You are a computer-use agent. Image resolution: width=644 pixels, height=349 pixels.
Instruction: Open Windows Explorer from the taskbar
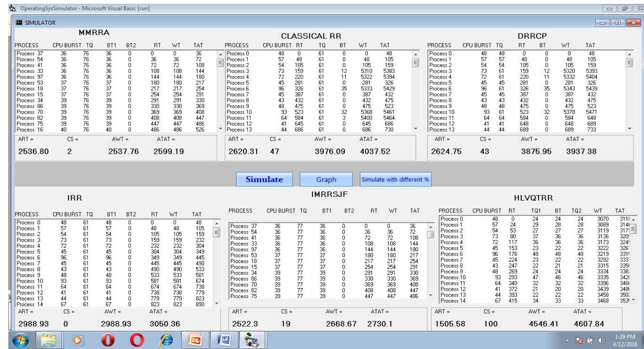pyautogui.click(x=49, y=340)
